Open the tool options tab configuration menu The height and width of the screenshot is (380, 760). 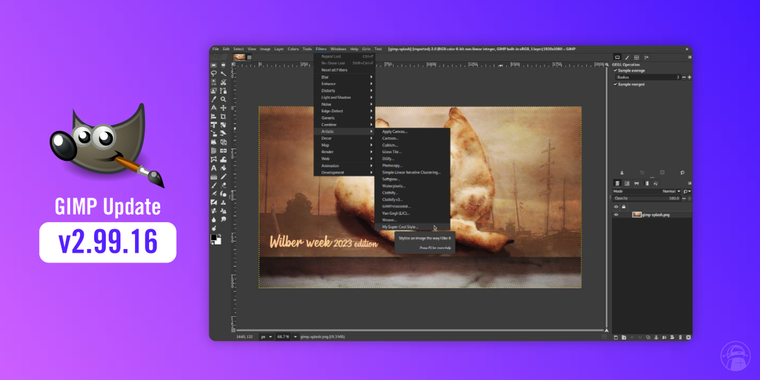tap(690, 57)
